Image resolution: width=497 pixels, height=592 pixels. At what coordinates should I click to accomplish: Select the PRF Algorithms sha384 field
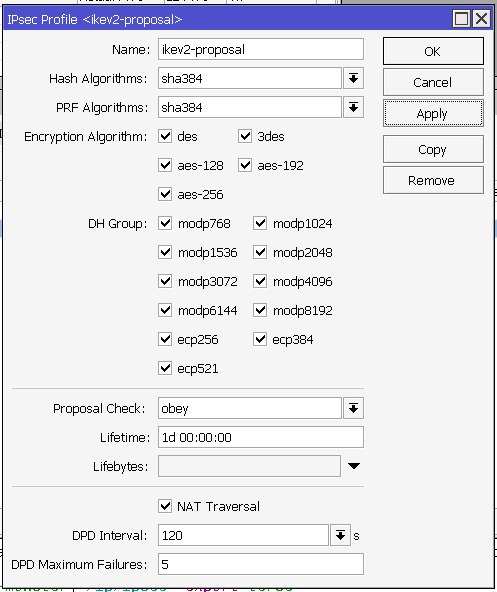point(250,107)
